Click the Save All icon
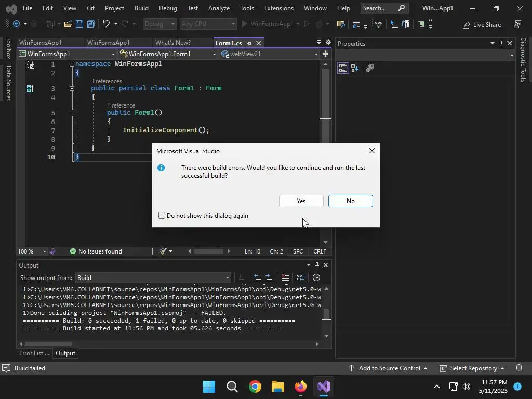The width and height of the screenshot is (532, 399). [90, 24]
